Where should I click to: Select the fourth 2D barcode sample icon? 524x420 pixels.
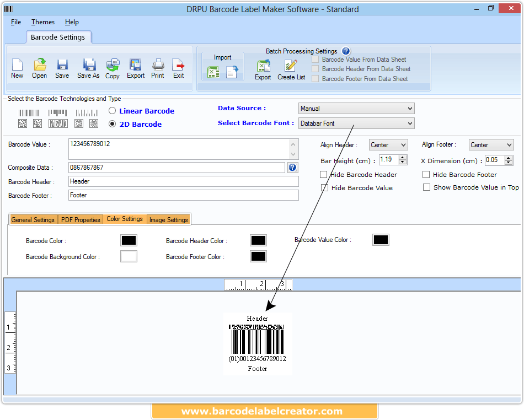pyautogui.click(x=79, y=123)
